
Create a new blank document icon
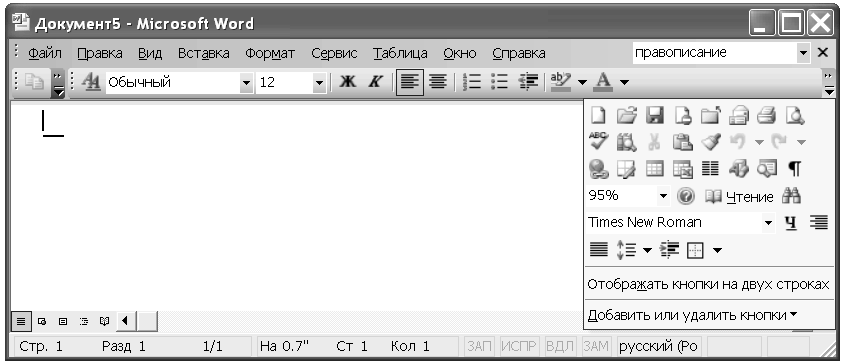click(598, 115)
